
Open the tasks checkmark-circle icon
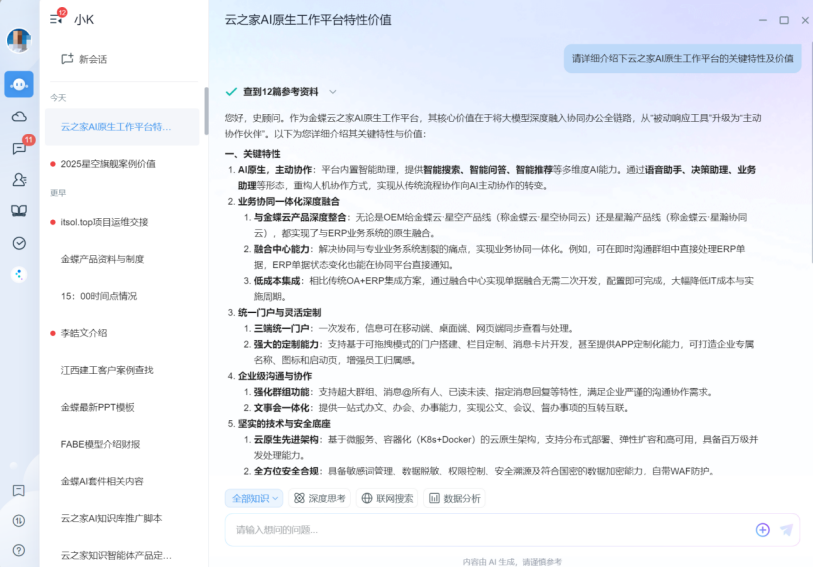(x=19, y=242)
